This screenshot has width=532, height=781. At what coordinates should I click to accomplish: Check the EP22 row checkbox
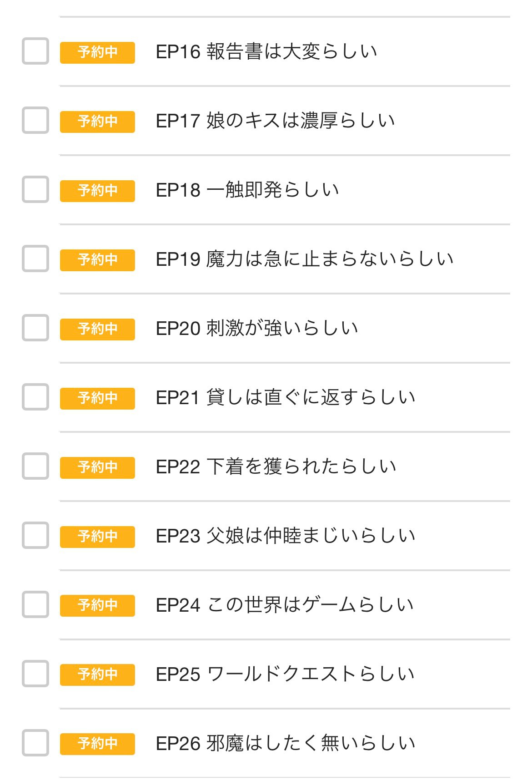(x=35, y=466)
